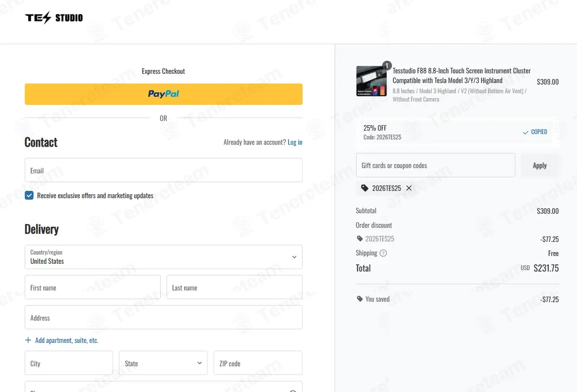Open the Country/region dropdown

pyautogui.click(x=163, y=257)
